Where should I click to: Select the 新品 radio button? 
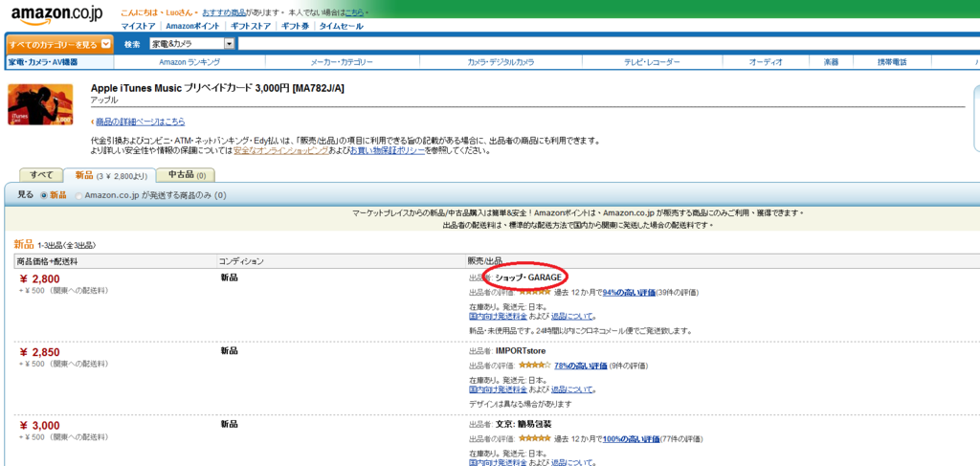pos(44,195)
